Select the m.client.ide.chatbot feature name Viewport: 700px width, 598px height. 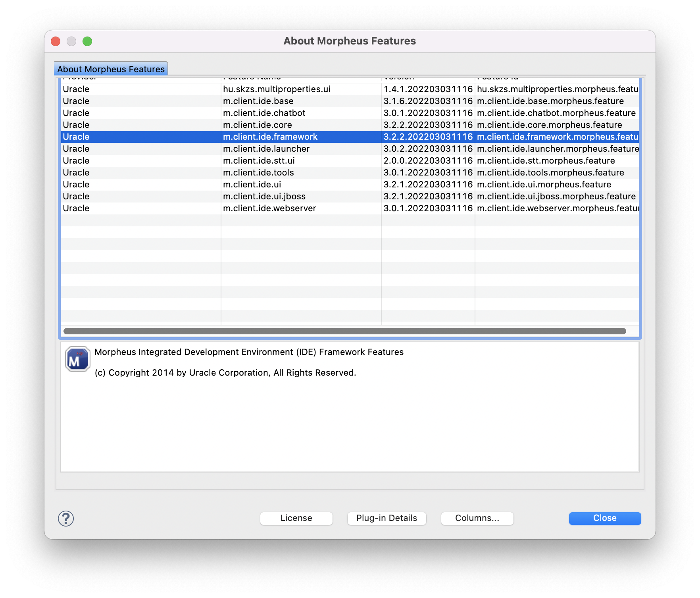(264, 113)
